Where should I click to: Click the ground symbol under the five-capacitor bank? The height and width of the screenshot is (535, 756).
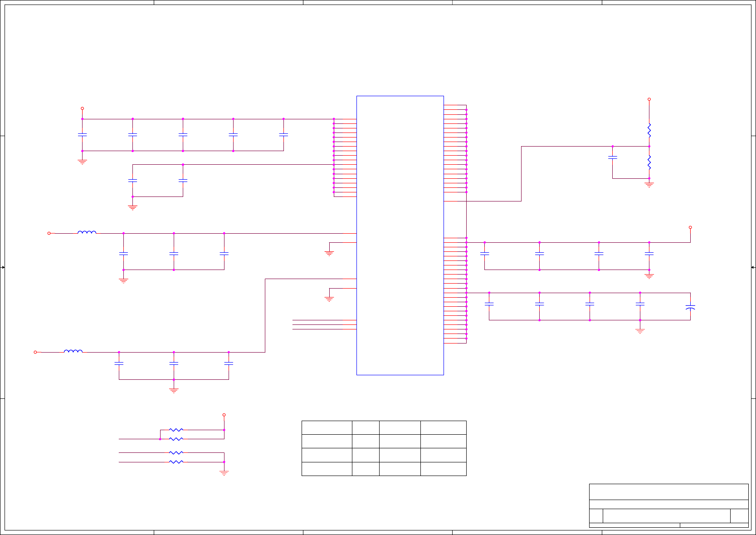tap(82, 161)
